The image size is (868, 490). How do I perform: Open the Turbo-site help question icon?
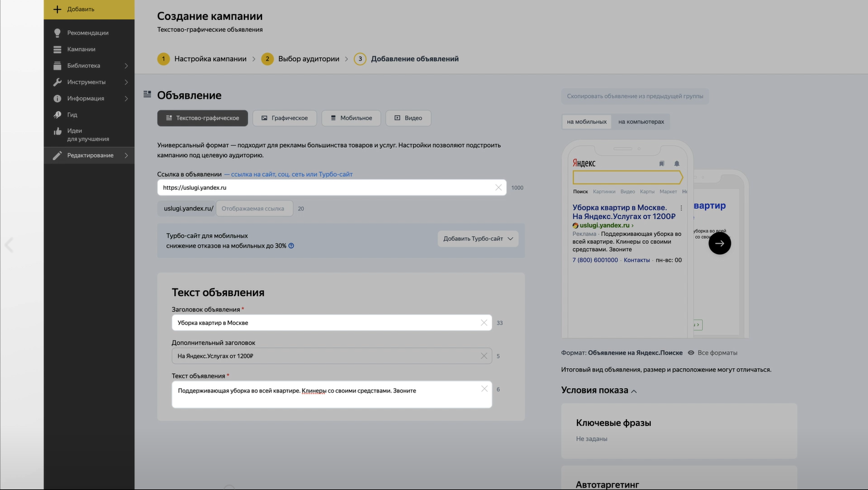pos(291,246)
